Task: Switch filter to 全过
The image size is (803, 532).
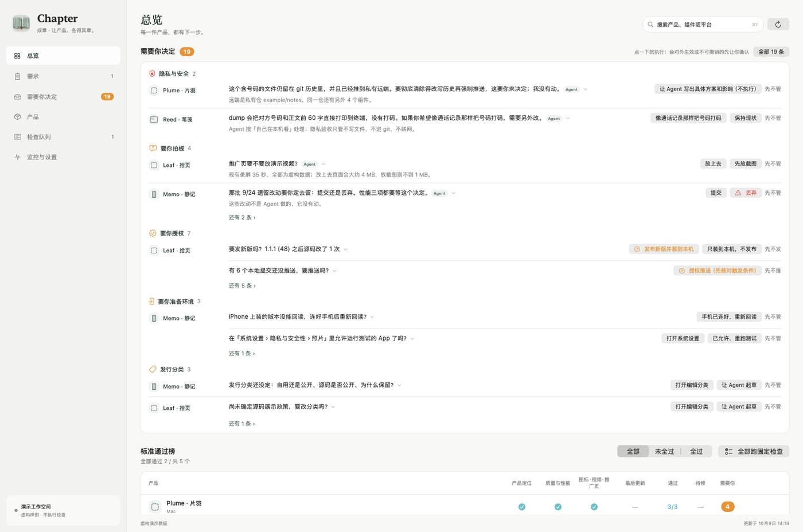Action: 696,452
